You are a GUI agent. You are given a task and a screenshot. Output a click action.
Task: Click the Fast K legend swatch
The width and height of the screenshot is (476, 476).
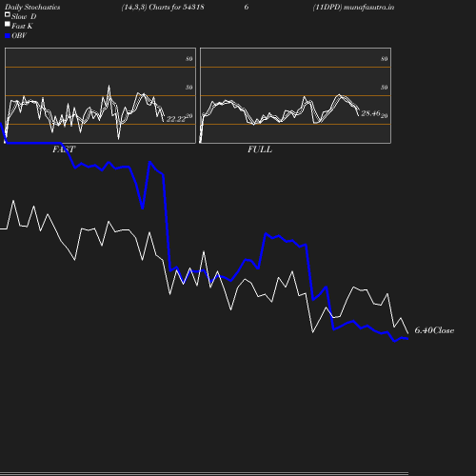point(8,24)
